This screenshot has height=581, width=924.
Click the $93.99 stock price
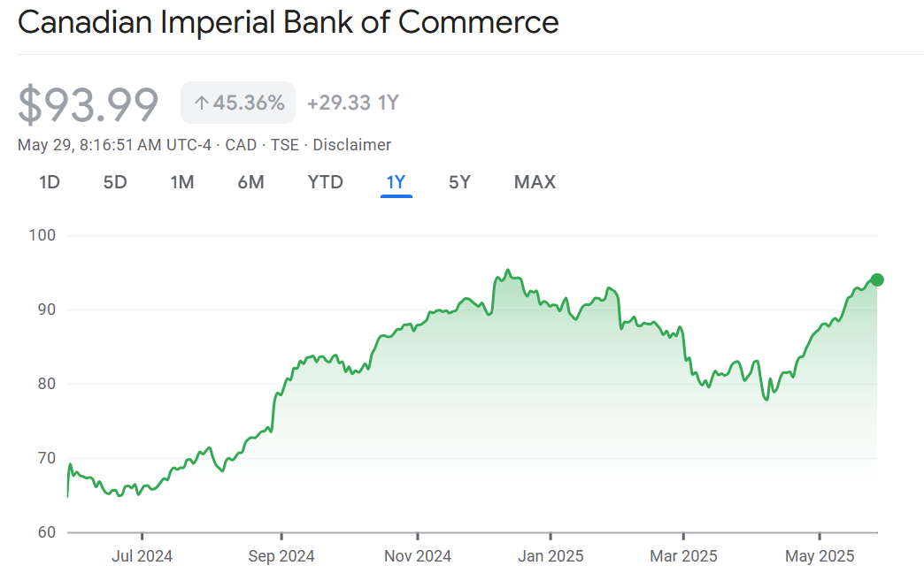89,104
